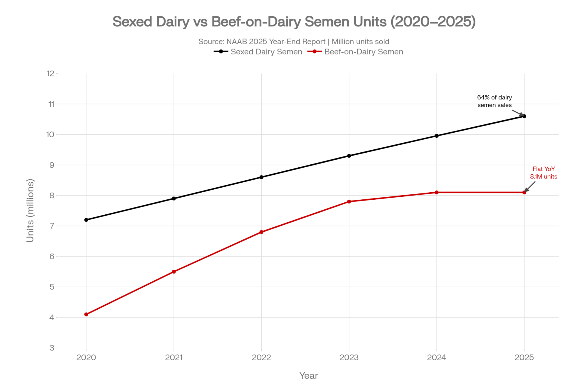Click the red legend line marker
The height and width of the screenshot is (392, 588).
(x=315, y=51)
